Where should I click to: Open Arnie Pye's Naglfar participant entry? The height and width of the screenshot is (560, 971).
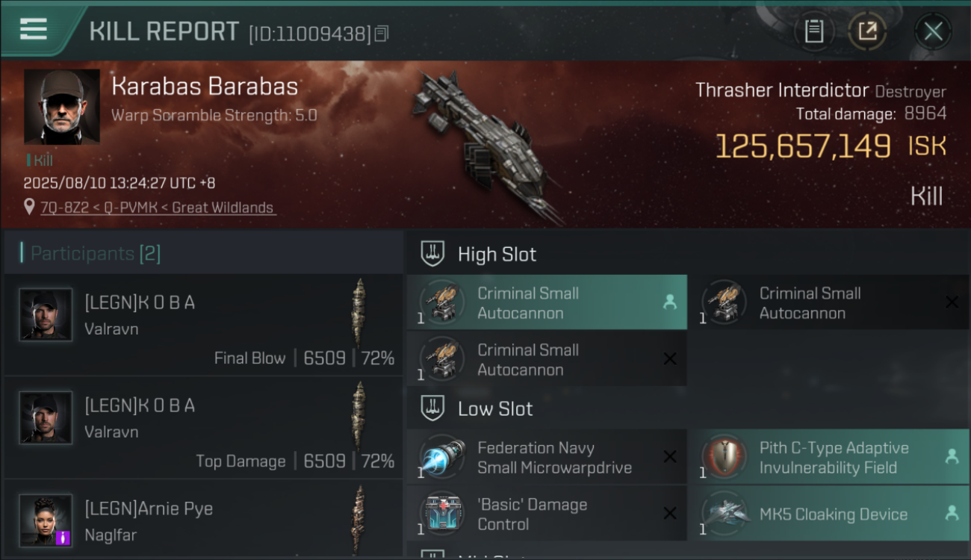[203, 520]
